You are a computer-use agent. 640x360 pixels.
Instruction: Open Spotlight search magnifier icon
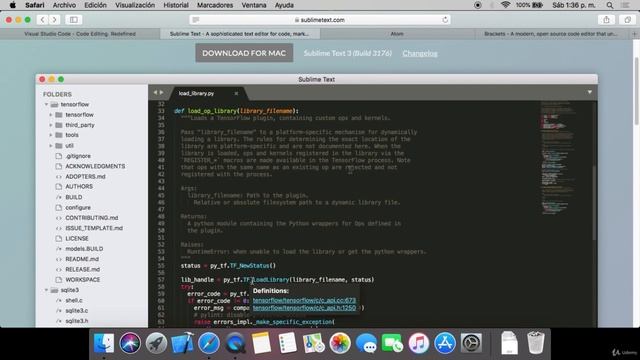(610, 5)
